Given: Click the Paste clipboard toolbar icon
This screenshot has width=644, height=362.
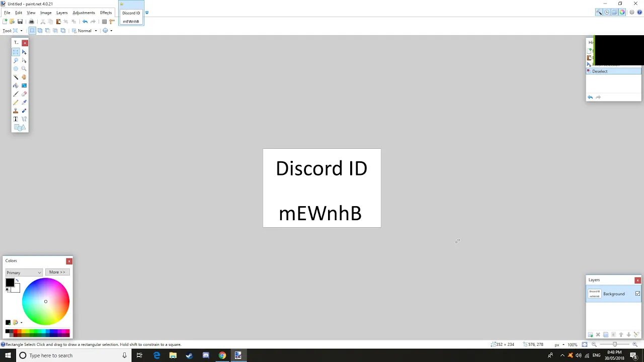Looking at the screenshot, I should [58, 22].
